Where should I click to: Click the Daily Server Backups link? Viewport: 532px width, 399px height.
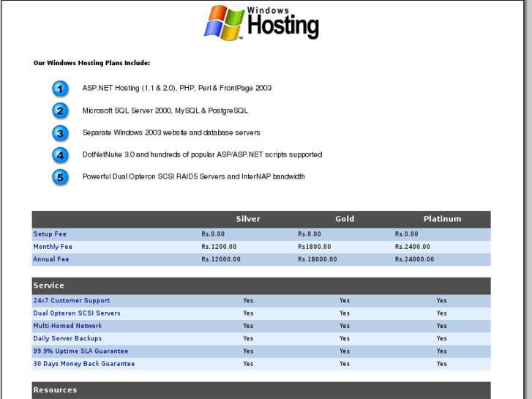(x=67, y=338)
